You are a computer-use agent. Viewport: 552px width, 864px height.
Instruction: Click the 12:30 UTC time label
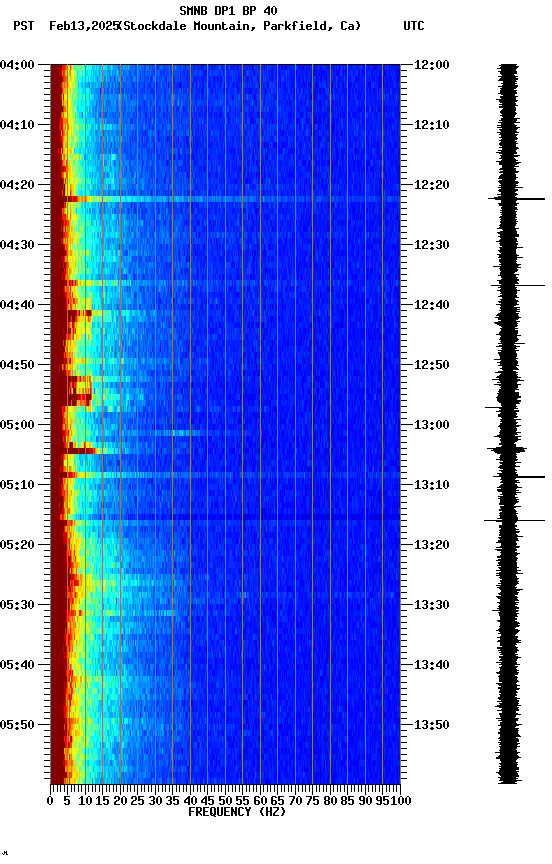point(431,245)
